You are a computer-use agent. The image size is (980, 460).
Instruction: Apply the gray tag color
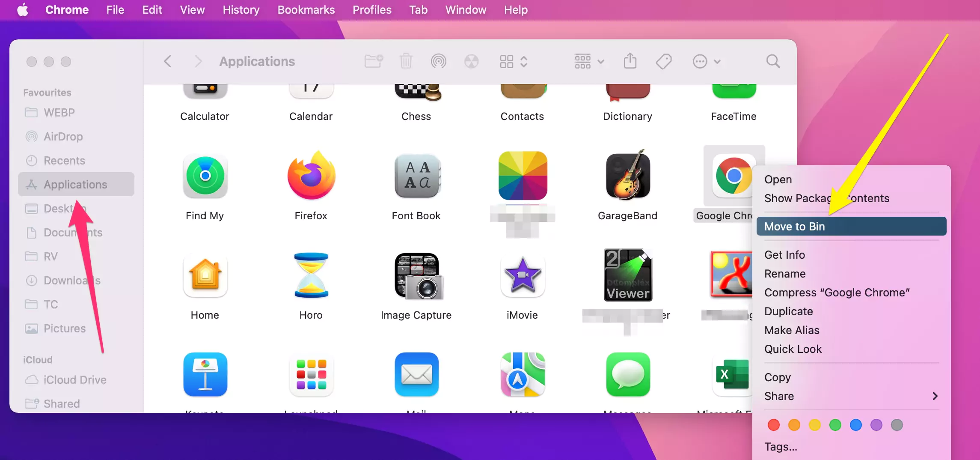click(897, 424)
